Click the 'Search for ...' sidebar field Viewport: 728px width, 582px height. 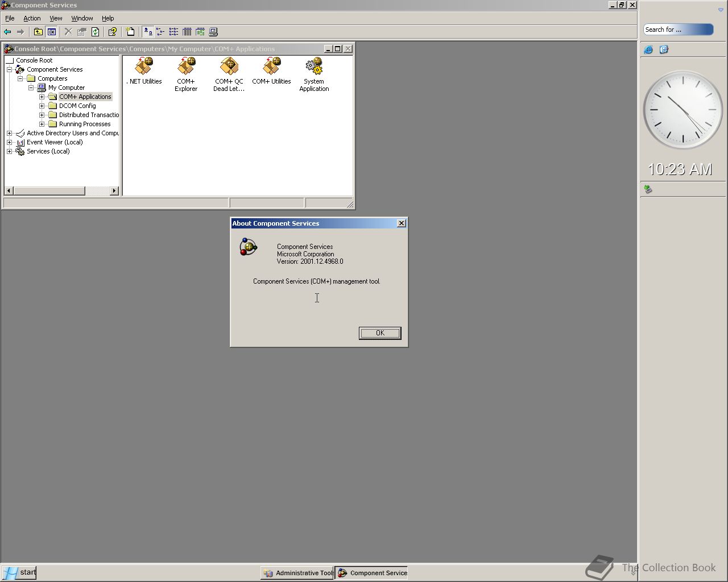pos(678,30)
